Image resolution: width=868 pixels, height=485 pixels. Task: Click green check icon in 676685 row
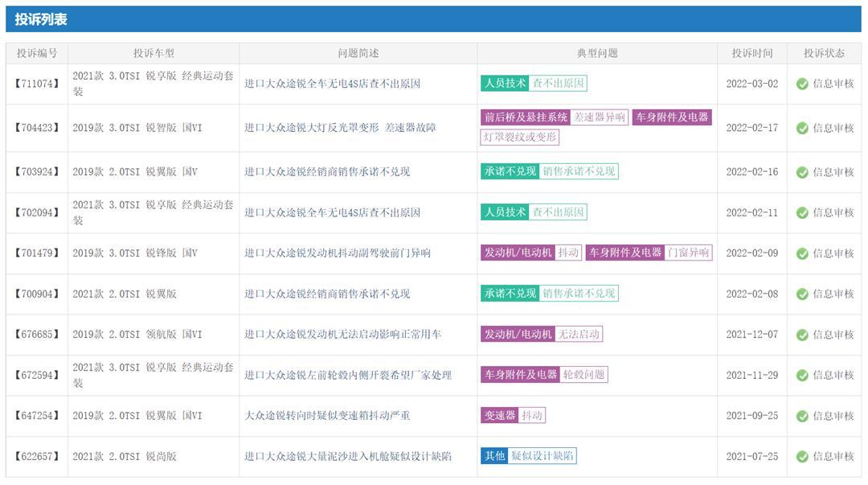click(x=802, y=335)
